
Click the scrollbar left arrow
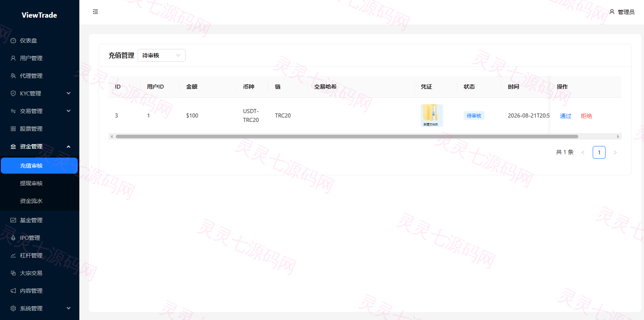click(111, 136)
